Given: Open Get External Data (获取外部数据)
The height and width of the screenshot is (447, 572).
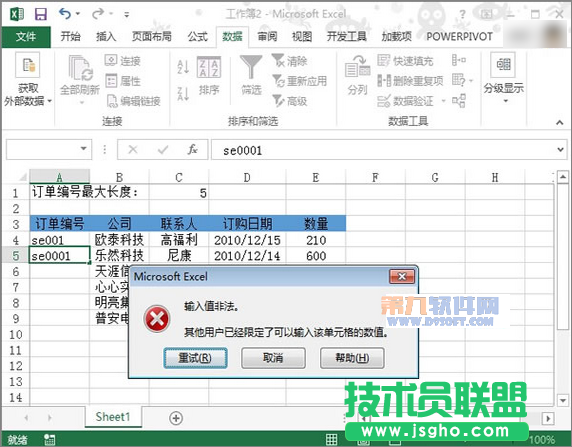Looking at the screenshot, I should [x=28, y=80].
